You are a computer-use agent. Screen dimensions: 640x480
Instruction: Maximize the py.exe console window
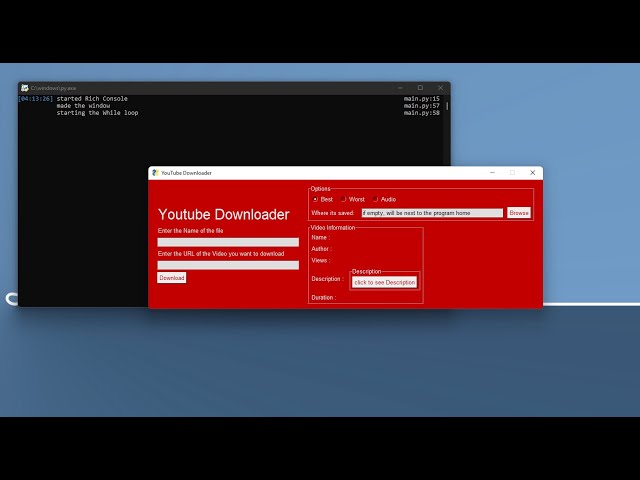point(420,88)
